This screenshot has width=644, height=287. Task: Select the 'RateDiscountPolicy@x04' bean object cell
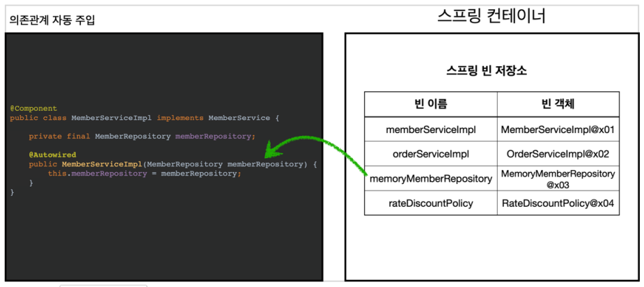tap(558, 203)
